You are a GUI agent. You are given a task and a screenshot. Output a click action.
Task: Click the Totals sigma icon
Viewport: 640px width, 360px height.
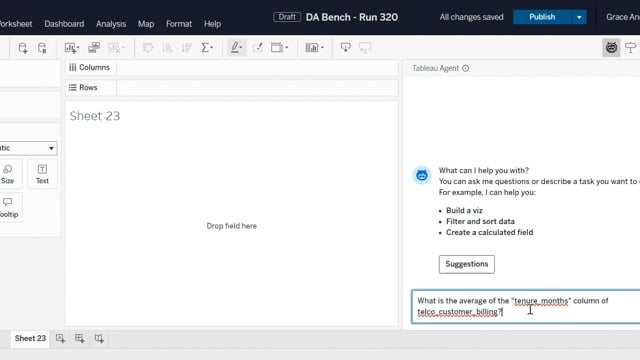[x=205, y=48]
